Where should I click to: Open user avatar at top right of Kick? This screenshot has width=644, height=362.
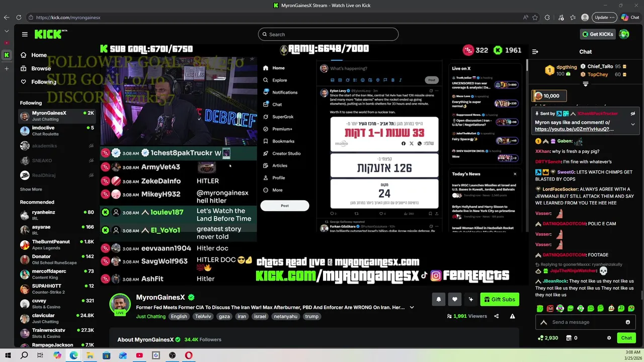624,34
